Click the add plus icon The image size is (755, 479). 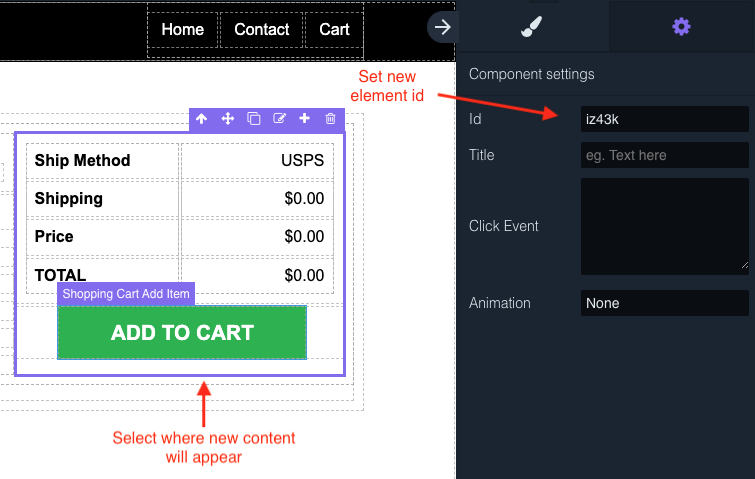tap(305, 119)
